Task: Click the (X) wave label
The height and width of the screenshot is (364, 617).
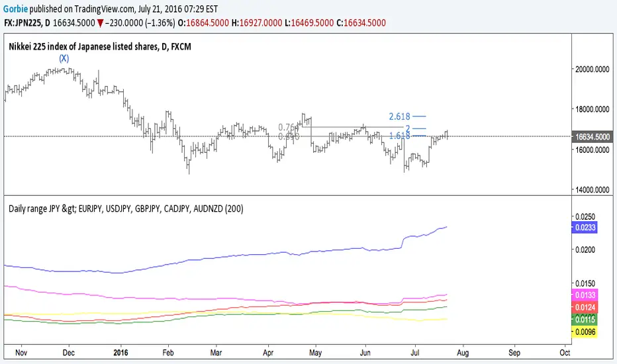Action: coord(64,59)
